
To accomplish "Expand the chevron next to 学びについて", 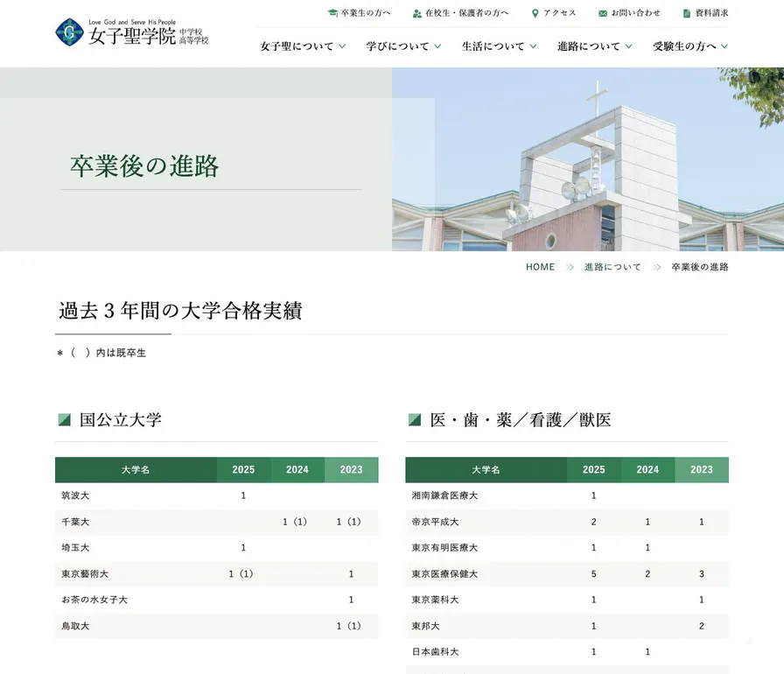I will coord(437,46).
